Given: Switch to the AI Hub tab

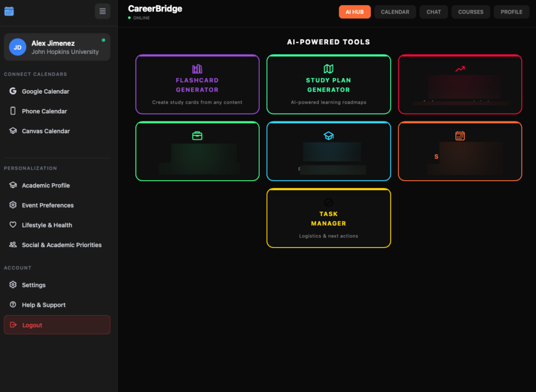Looking at the screenshot, I should click(354, 12).
